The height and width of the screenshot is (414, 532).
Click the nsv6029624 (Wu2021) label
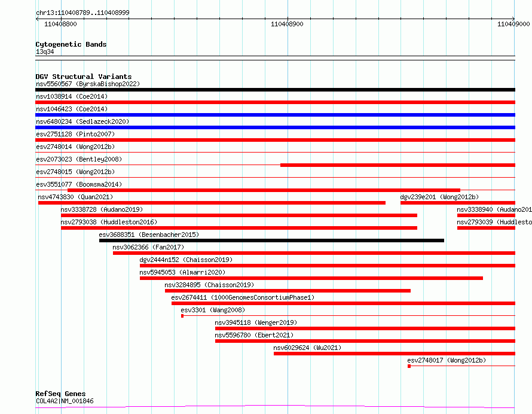click(307, 348)
